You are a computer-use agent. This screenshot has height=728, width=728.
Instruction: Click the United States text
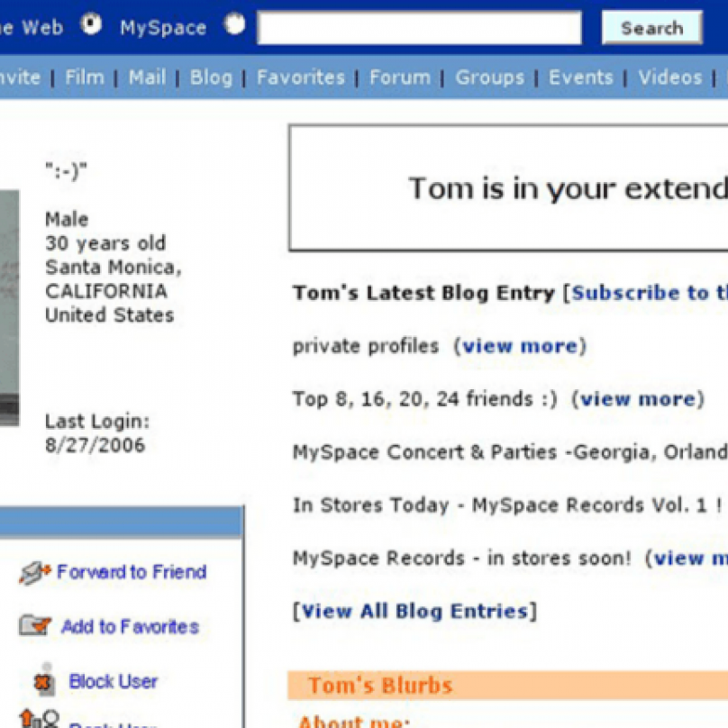(110, 315)
